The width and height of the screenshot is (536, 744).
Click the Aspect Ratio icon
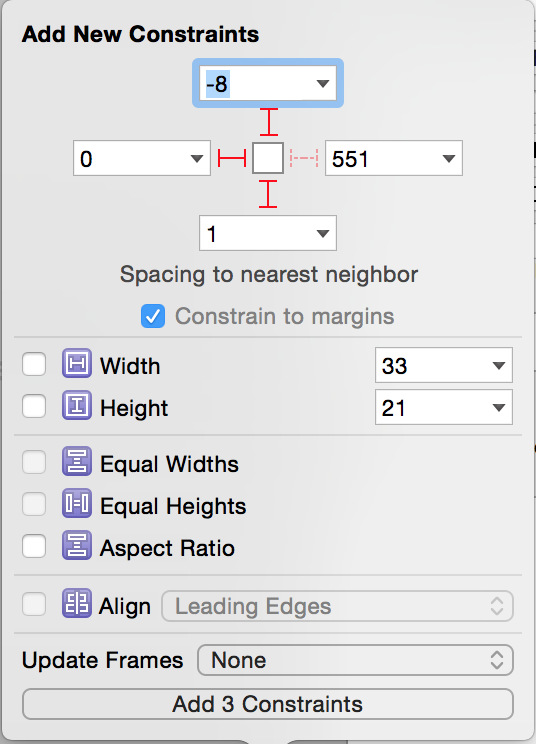coord(77,545)
